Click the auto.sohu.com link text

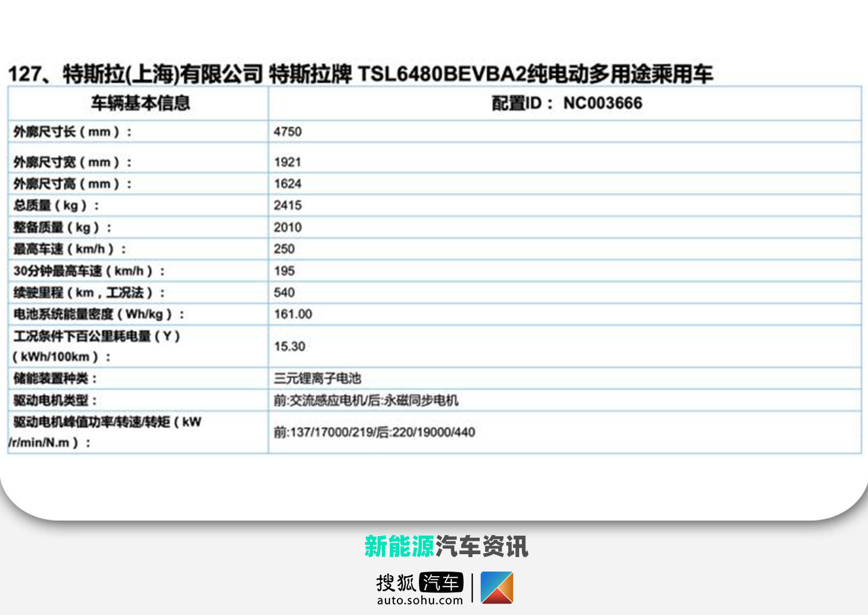420,600
